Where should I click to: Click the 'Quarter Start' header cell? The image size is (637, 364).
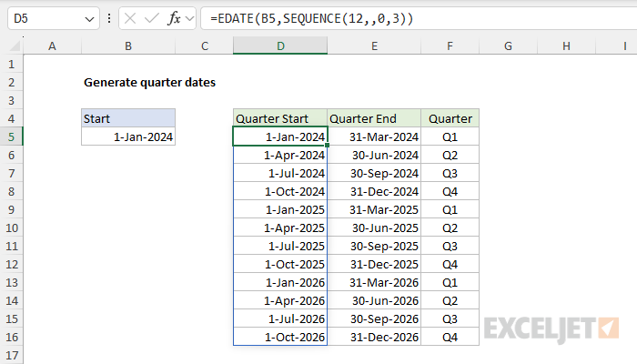point(280,118)
